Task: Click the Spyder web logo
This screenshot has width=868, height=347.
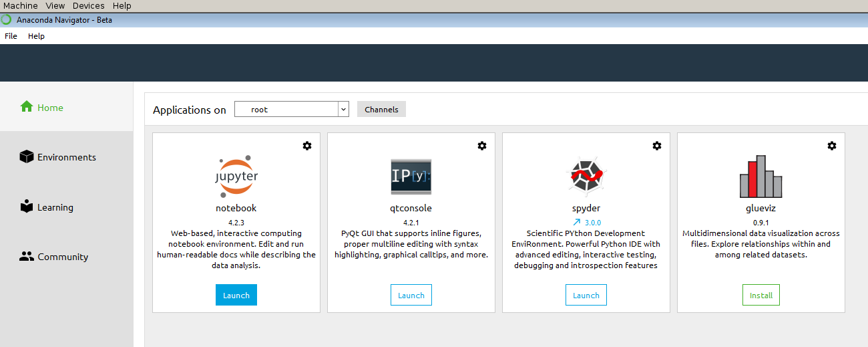Action: point(586,177)
